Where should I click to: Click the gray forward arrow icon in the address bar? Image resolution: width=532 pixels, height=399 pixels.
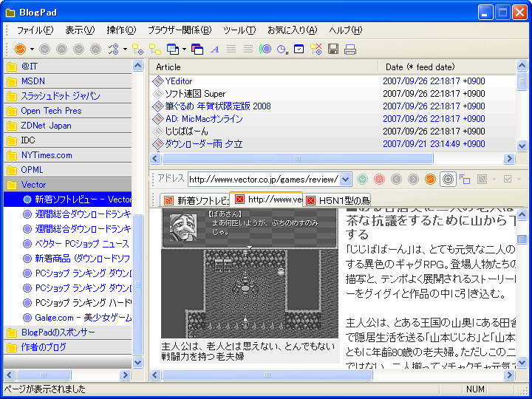point(413,179)
